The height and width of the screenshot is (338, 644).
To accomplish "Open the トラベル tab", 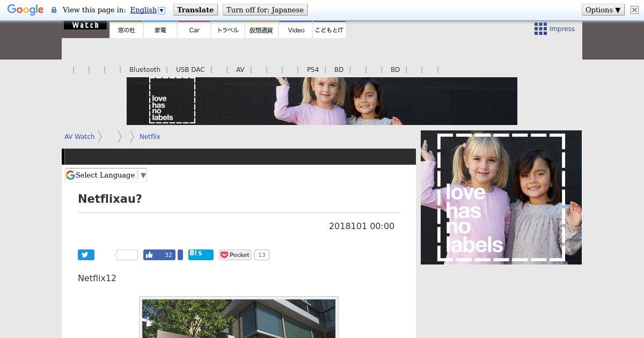I will [228, 30].
